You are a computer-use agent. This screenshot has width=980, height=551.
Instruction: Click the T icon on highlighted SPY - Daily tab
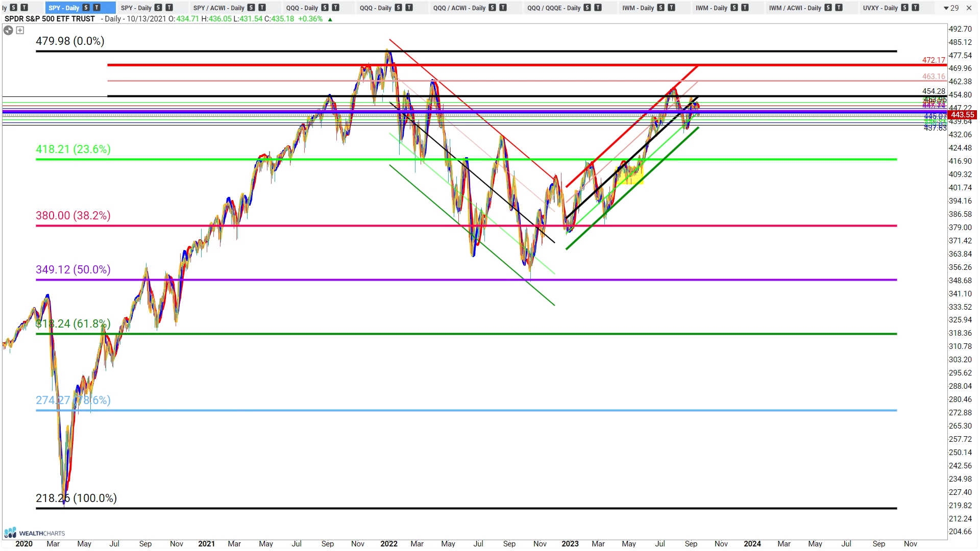click(97, 8)
